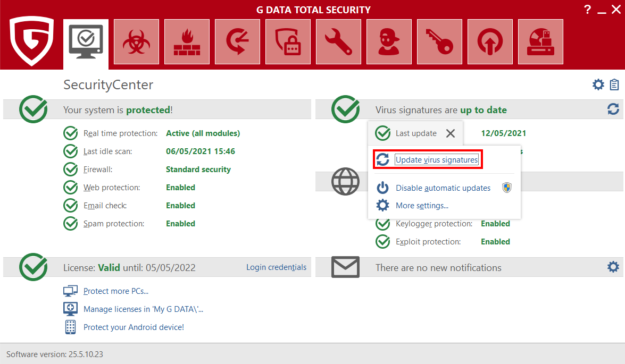The image size is (625, 364).
Task: Expand the Real time protection options
Action: [120, 133]
